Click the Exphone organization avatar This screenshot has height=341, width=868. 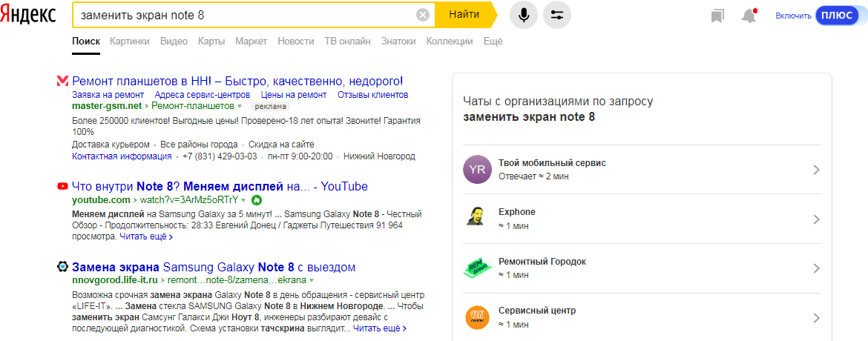pos(476,218)
